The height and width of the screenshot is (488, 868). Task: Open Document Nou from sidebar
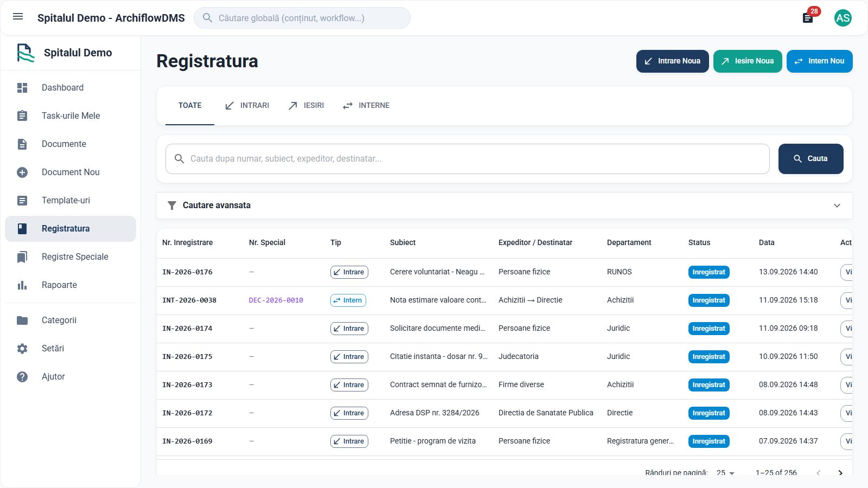point(71,172)
